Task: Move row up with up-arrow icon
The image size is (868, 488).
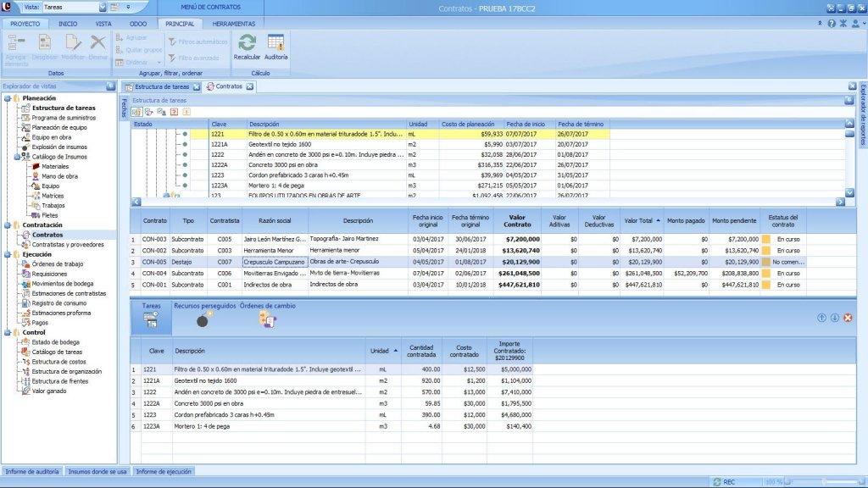Action: click(821, 318)
